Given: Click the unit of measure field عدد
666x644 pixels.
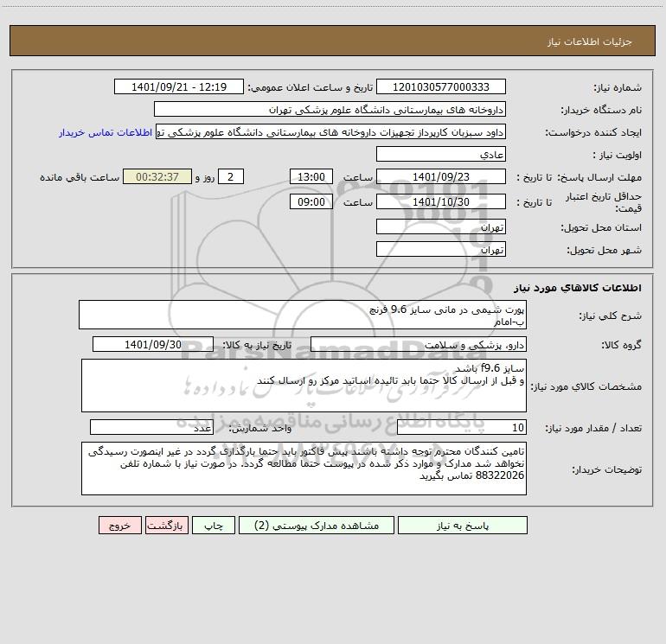Looking at the screenshot, I should tap(151, 427).
